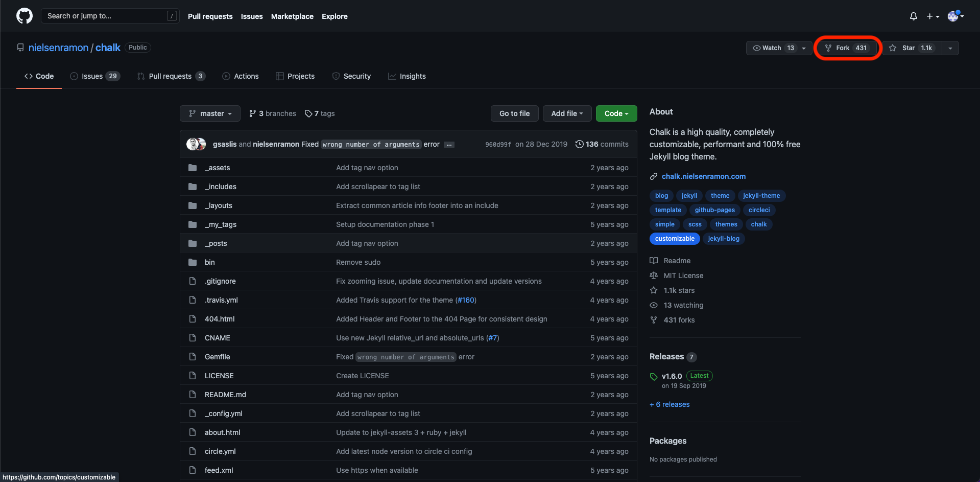The image size is (980, 482).
Task: Click the Search or jump to field
Action: pos(110,16)
